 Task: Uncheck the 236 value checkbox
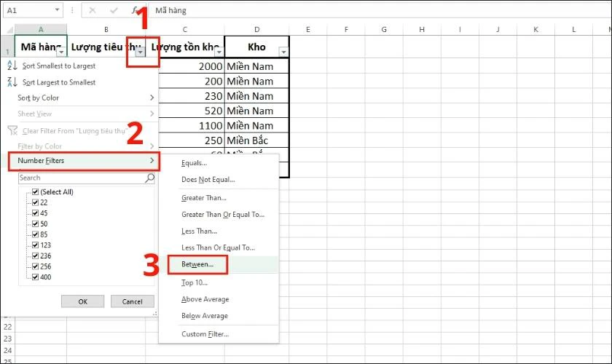pyautogui.click(x=36, y=256)
